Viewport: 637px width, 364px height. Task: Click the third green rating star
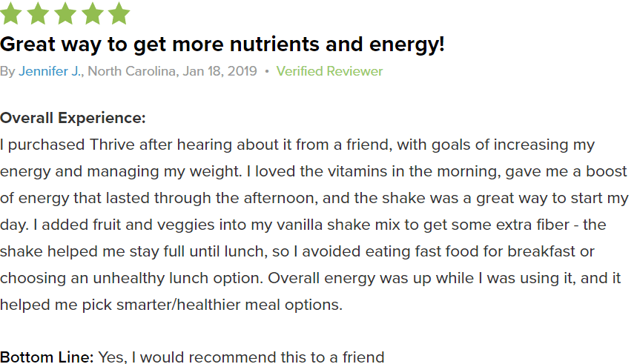coord(65,13)
